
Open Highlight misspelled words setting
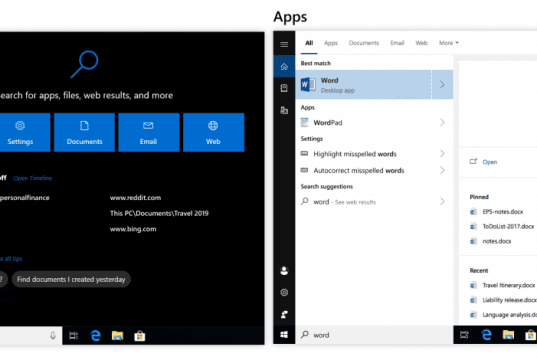[355, 154]
